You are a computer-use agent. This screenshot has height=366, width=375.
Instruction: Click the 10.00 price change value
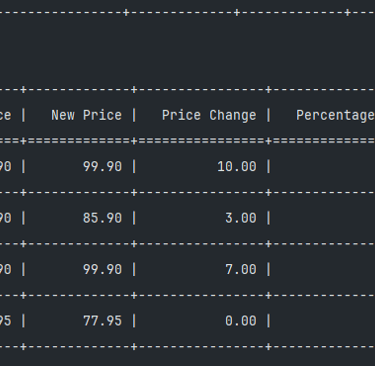237,166
